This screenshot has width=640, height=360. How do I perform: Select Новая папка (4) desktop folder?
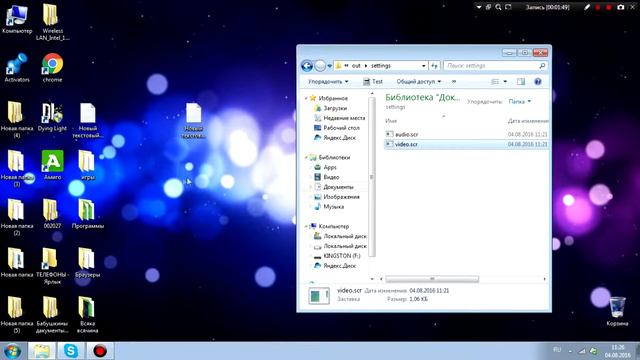click(x=17, y=120)
